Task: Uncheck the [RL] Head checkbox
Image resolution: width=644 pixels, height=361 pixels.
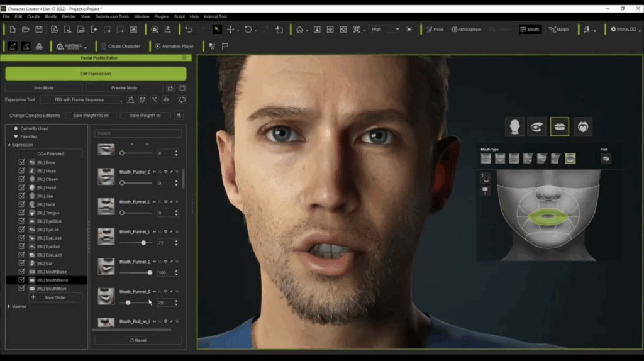Action: click(22, 187)
